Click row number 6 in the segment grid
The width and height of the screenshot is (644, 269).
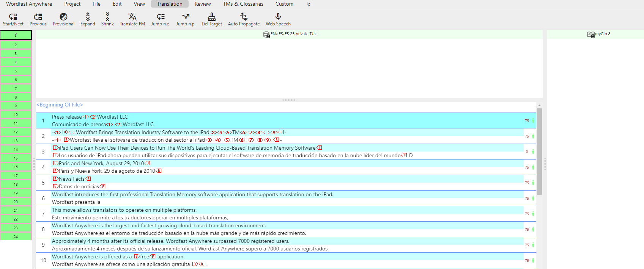(x=43, y=198)
